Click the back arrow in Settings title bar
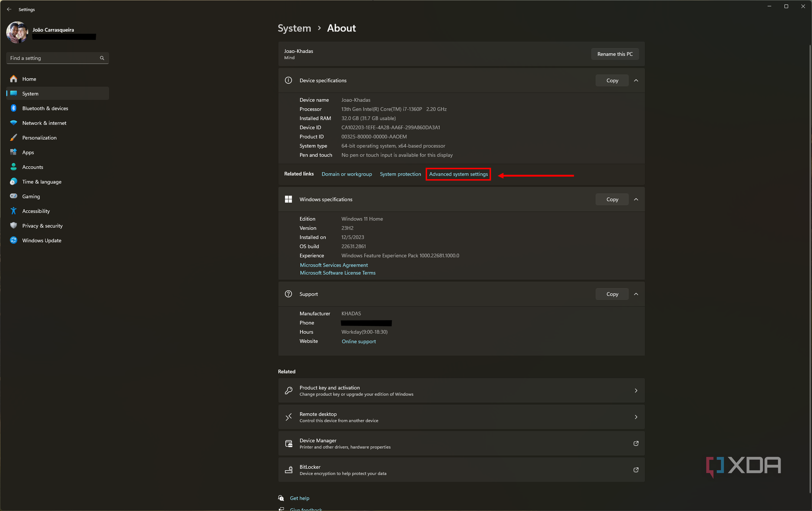Image resolution: width=812 pixels, height=511 pixels. pos(9,9)
